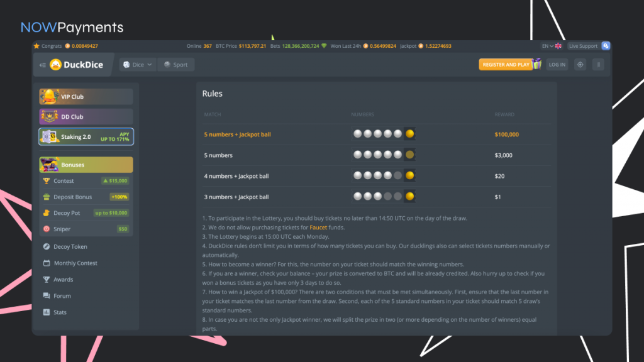The image size is (644, 362).
Task: Open the Bonuses section
Action: point(86,165)
